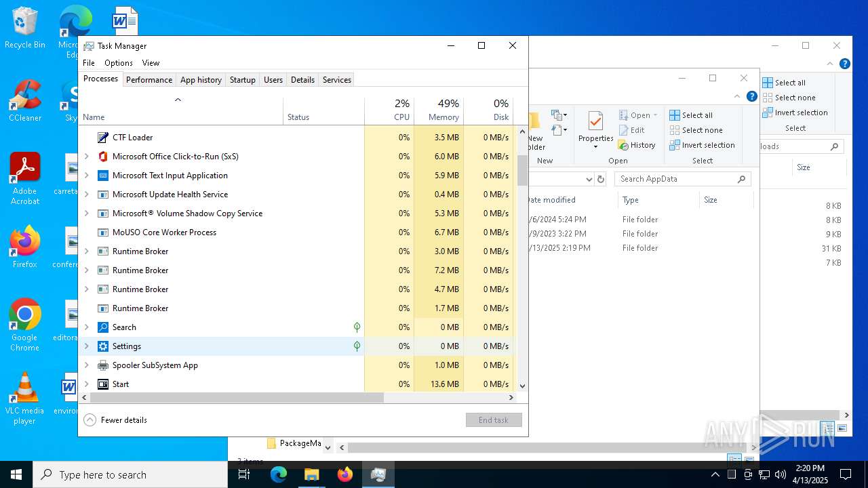
Task: Expand the Microsoft Office Click-to-Run process
Action: [86, 157]
